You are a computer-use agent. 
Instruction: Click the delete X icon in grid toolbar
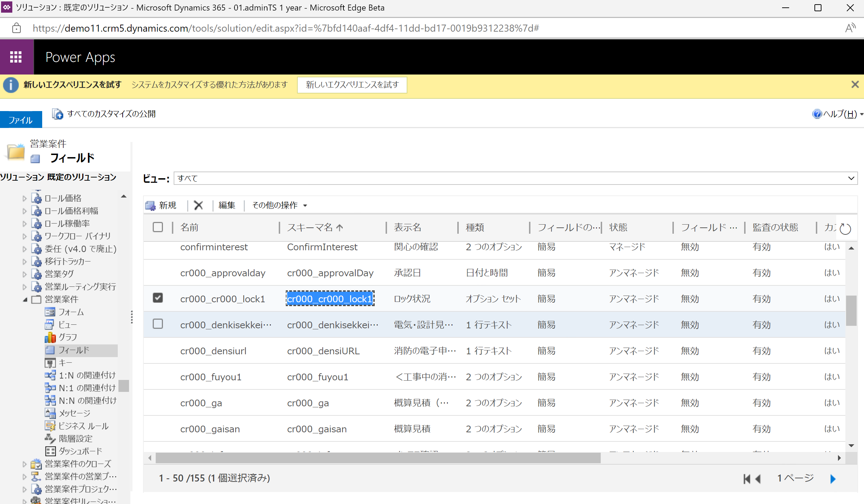coord(198,205)
